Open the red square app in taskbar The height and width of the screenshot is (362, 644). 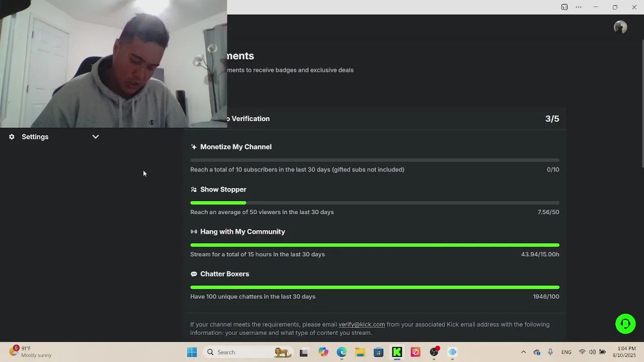pyautogui.click(x=416, y=352)
